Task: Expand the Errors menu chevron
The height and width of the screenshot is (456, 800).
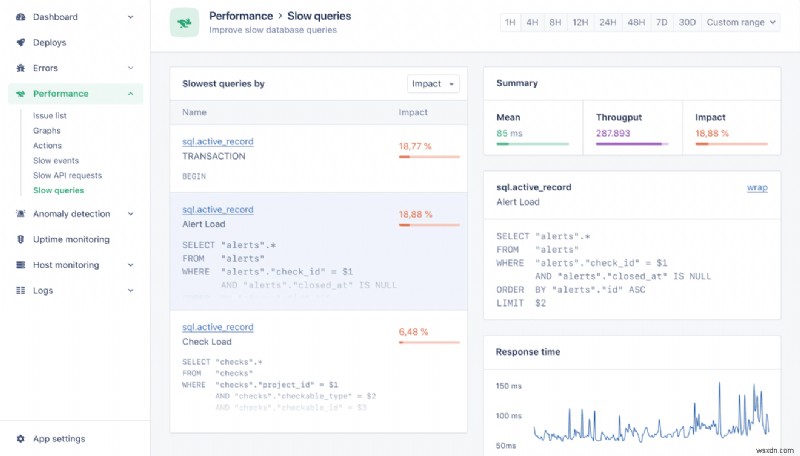Action: pyautogui.click(x=131, y=68)
